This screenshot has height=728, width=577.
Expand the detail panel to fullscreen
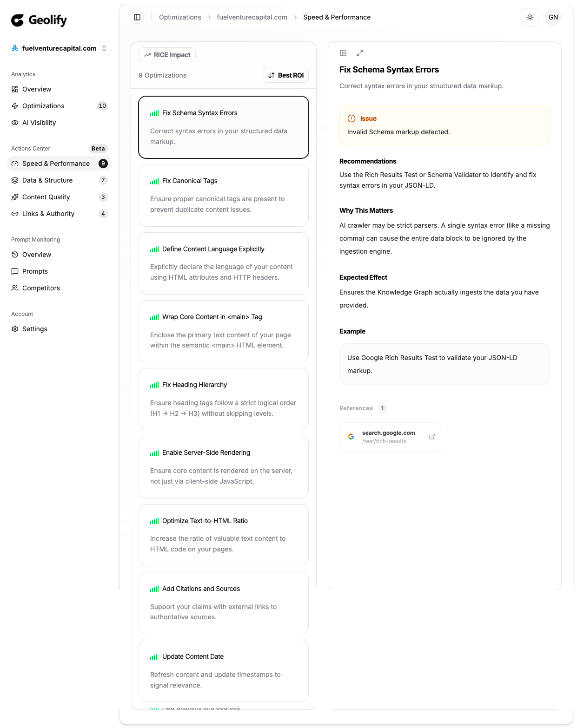click(360, 53)
